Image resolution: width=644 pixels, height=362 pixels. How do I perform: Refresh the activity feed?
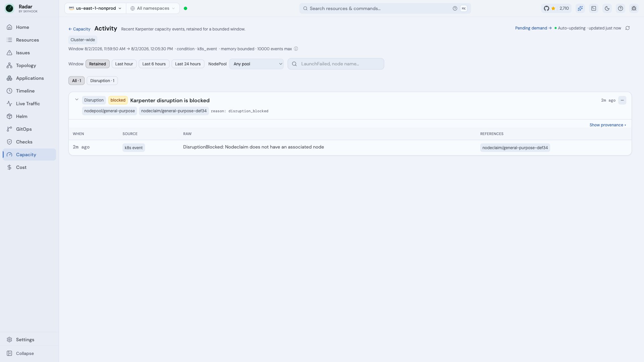click(x=628, y=28)
